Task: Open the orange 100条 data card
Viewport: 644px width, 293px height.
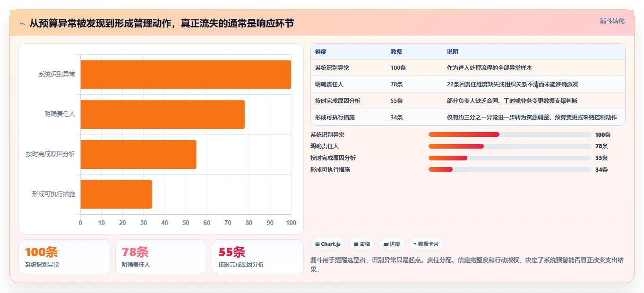Action: tap(64, 257)
